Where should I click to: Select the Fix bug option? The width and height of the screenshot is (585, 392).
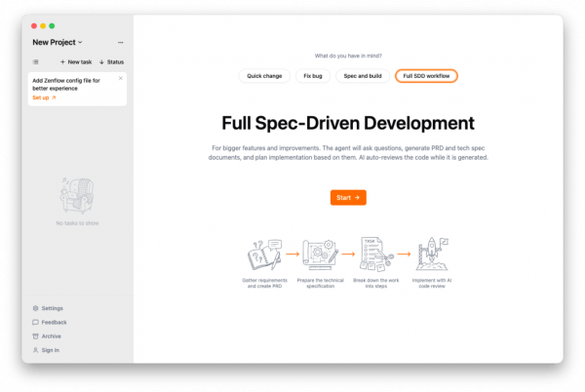(313, 76)
